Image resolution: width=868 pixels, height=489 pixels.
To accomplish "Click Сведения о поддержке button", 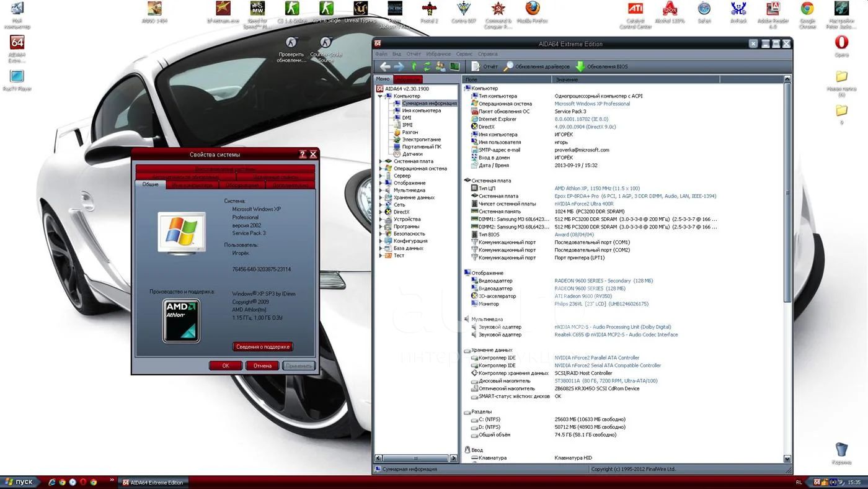I will click(x=263, y=347).
